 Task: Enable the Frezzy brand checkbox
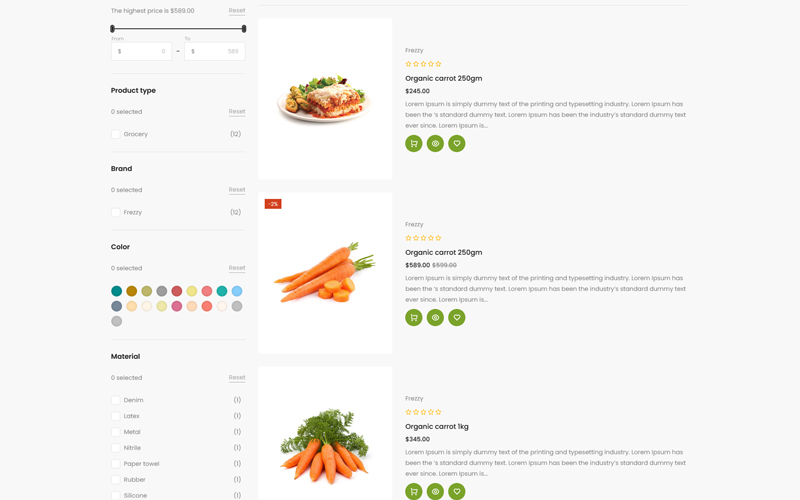click(x=116, y=212)
